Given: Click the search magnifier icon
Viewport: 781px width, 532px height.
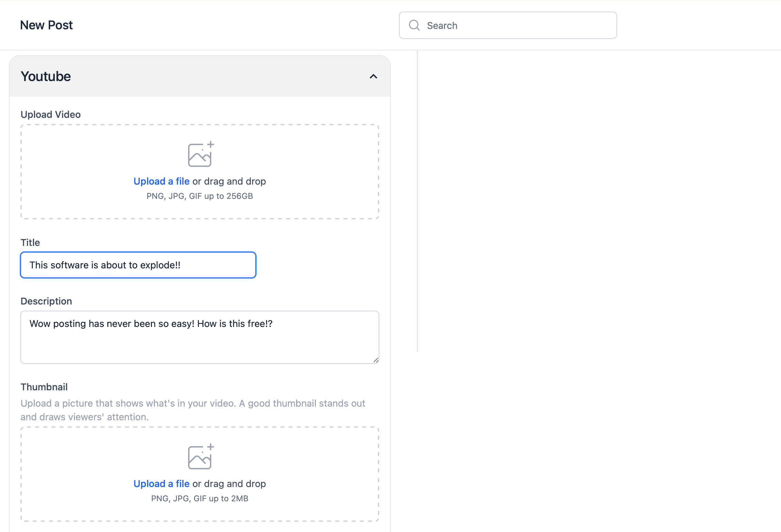Looking at the screenshot, I should click(414, 25).
